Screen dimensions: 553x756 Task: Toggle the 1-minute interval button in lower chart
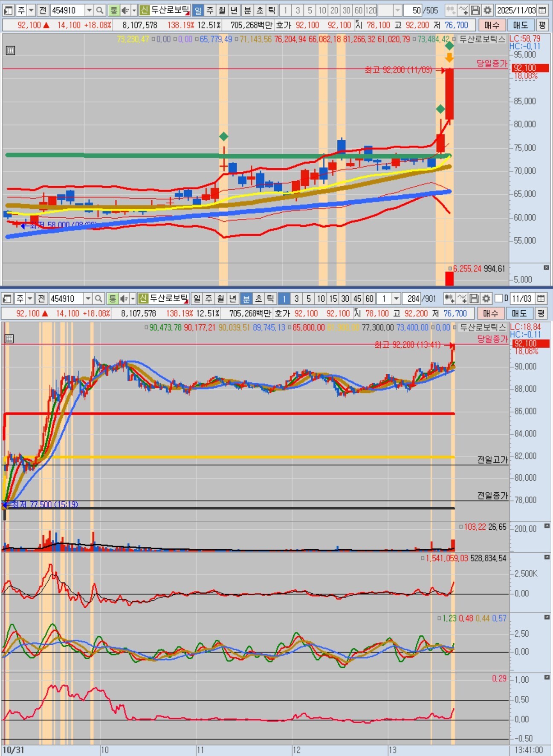click(x=284, y=298)
